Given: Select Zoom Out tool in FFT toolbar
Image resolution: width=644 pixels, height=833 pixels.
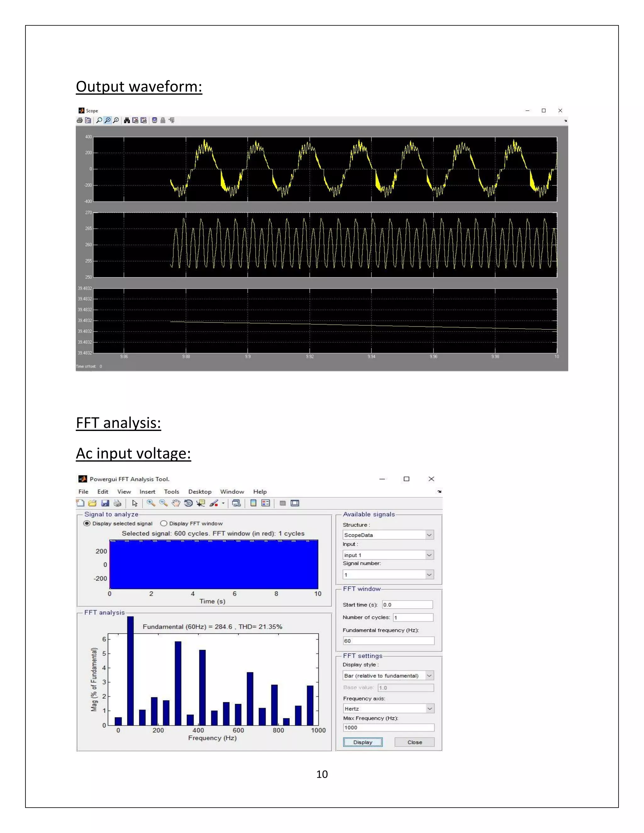Looking at the screenshot, I should pyautogui.click(x=163, y=503).
